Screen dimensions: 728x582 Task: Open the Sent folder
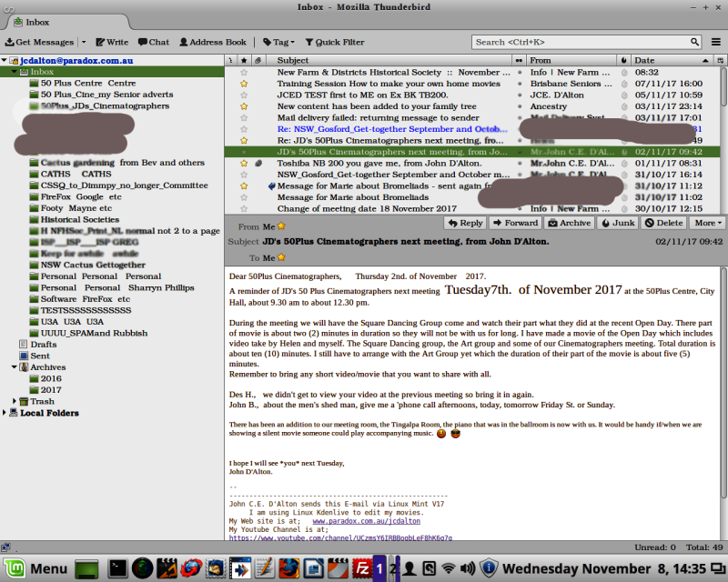coord(35,356)
